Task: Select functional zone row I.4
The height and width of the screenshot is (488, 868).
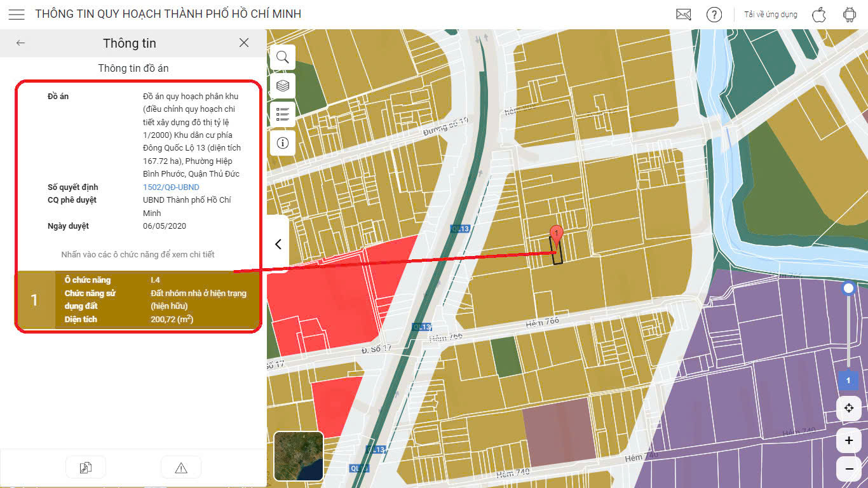Action: pyautogui.click(x=137, y=300)
